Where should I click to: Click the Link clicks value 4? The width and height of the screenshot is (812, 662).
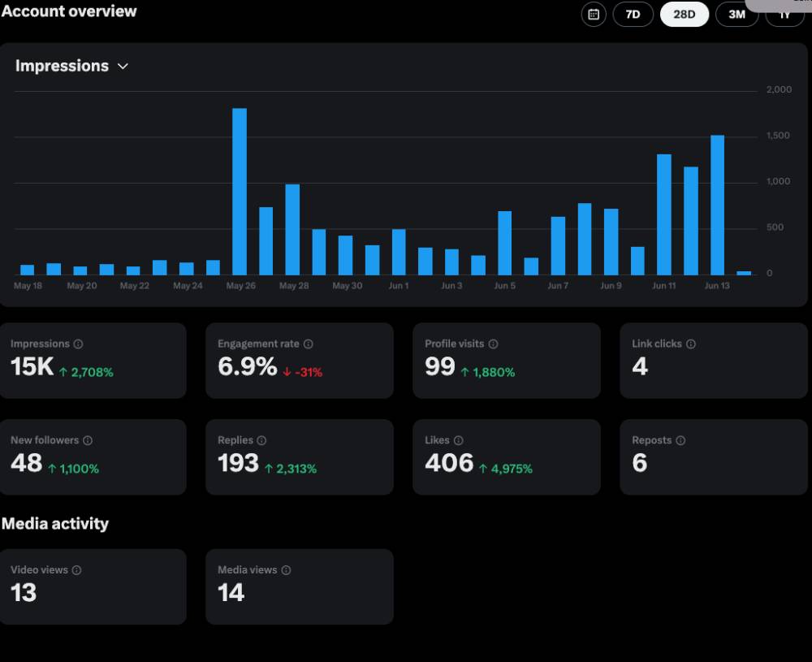640,366
